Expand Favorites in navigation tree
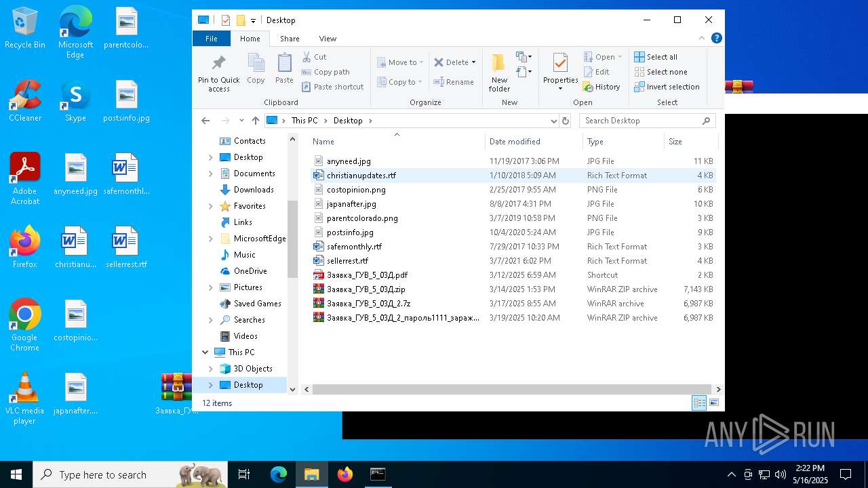Screen dimensions: 868x488 211,206
